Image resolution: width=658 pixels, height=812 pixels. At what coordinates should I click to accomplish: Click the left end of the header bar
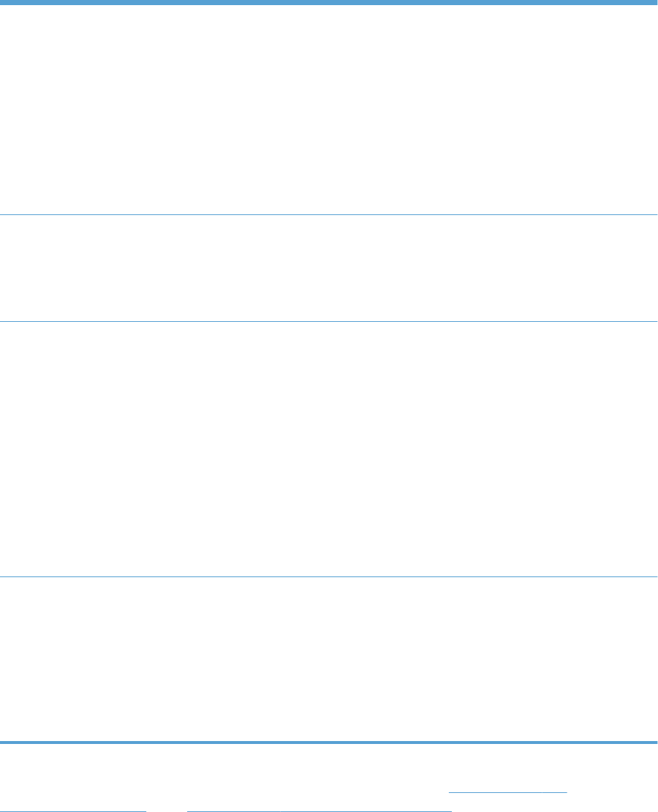(x=2, y=3)
